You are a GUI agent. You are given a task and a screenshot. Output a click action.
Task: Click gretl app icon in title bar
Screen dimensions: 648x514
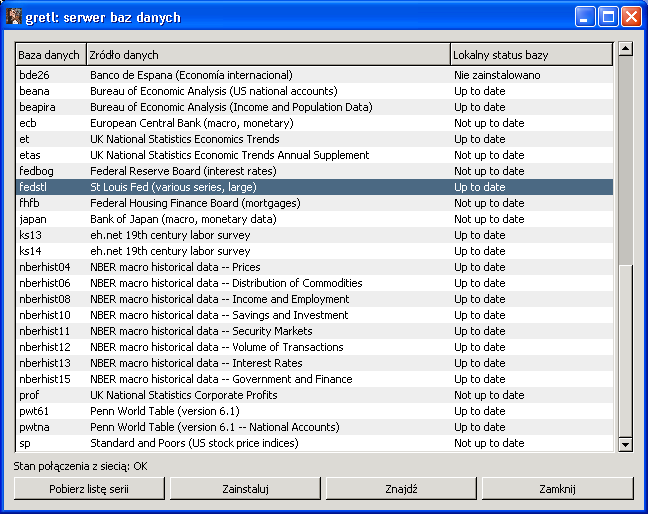[14, 17]
